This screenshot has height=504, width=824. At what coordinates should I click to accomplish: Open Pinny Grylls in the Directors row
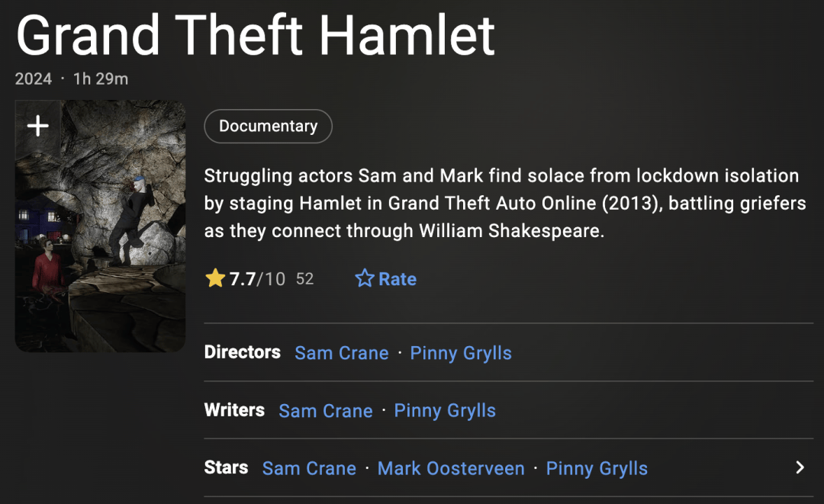(460, 353)
